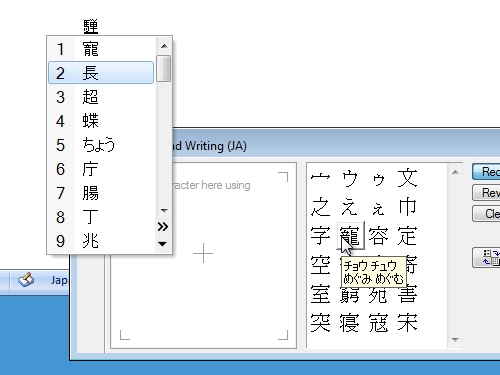Insert character 宀 from results
Screen dimensions: 500x375
pyautogui.click(x=320, y=178)
